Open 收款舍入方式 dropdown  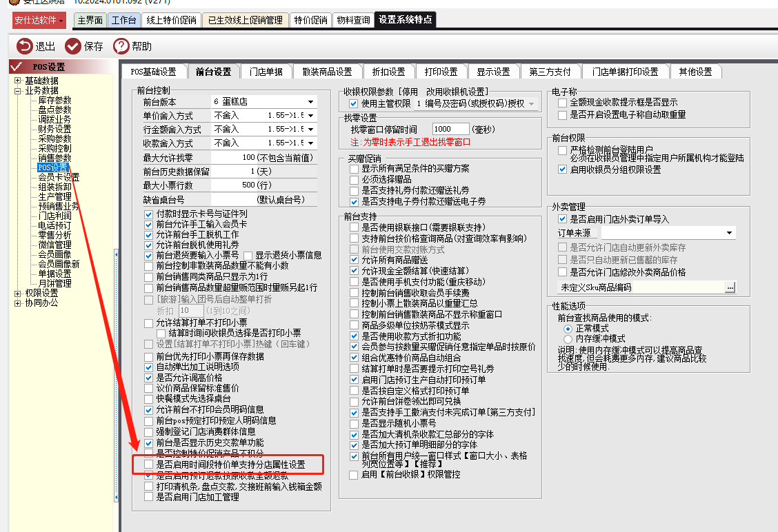310,143
